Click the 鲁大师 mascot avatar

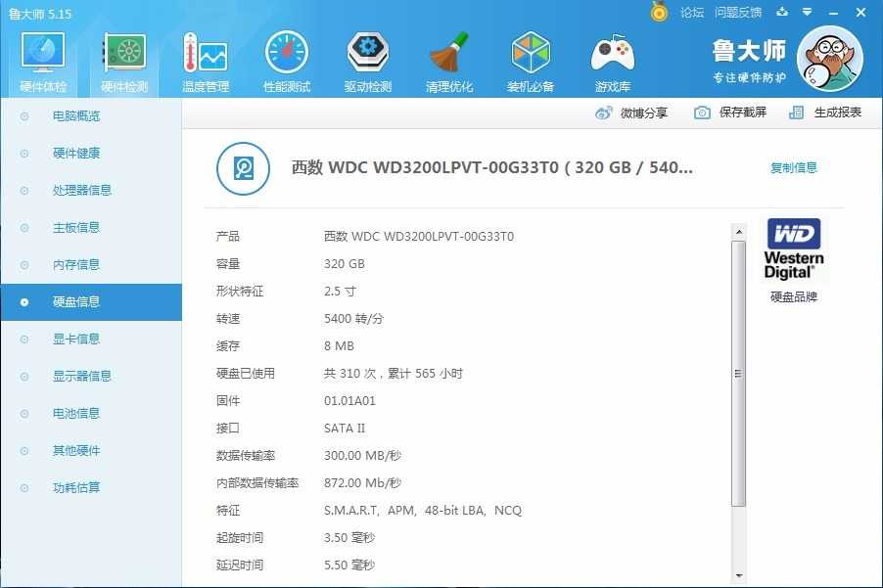(829, 59)
